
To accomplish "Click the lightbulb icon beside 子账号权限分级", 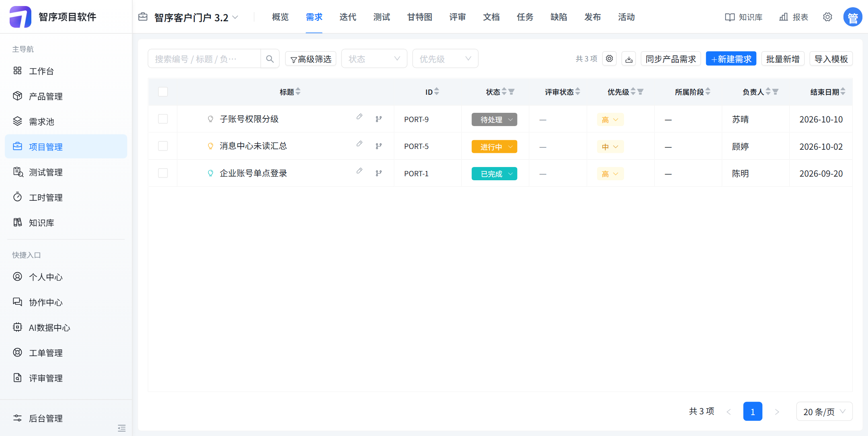I will (210, 119).
